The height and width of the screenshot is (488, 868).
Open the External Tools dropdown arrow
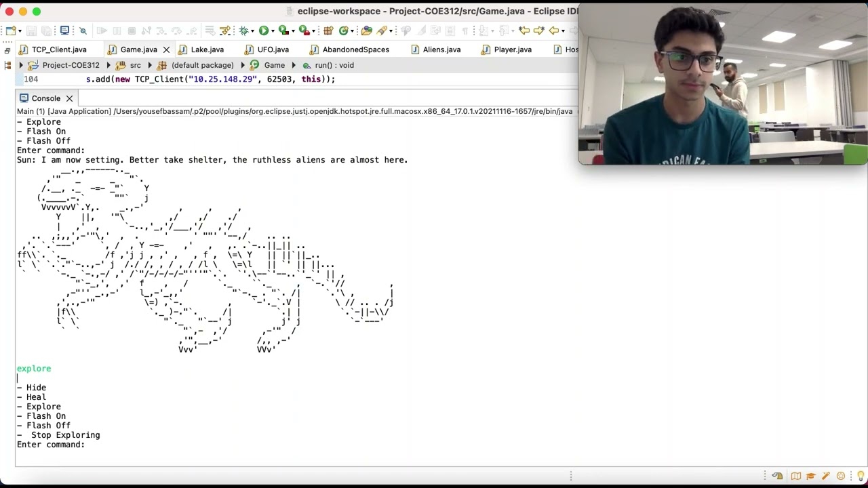314,30
